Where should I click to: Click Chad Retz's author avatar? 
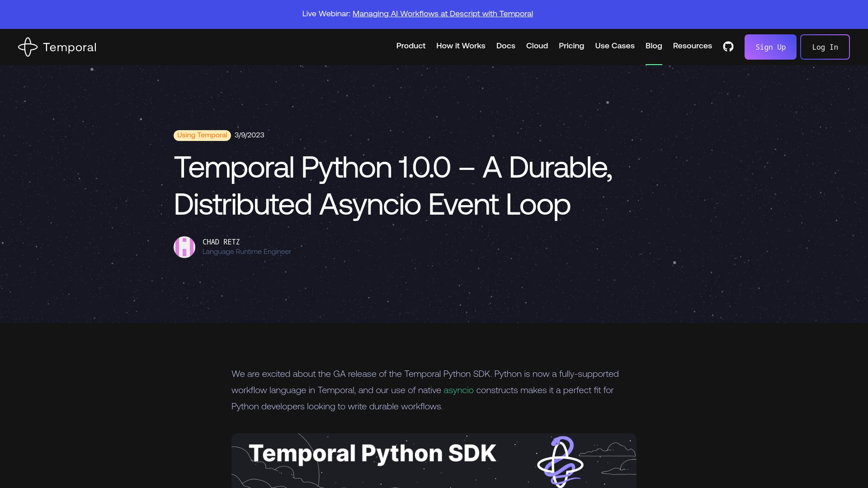pyautogui.click(x=184, y=247)
